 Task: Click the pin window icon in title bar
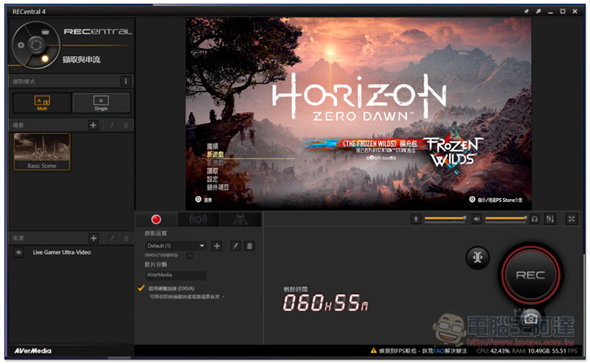click(527, 11)
